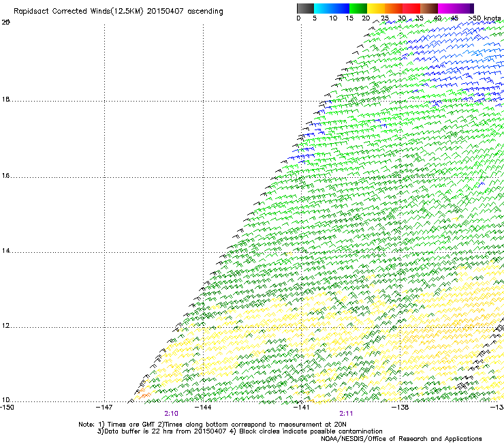Click the latitude axis label '18'
Viewport: 504px width, 443px height.
[5, 100]
